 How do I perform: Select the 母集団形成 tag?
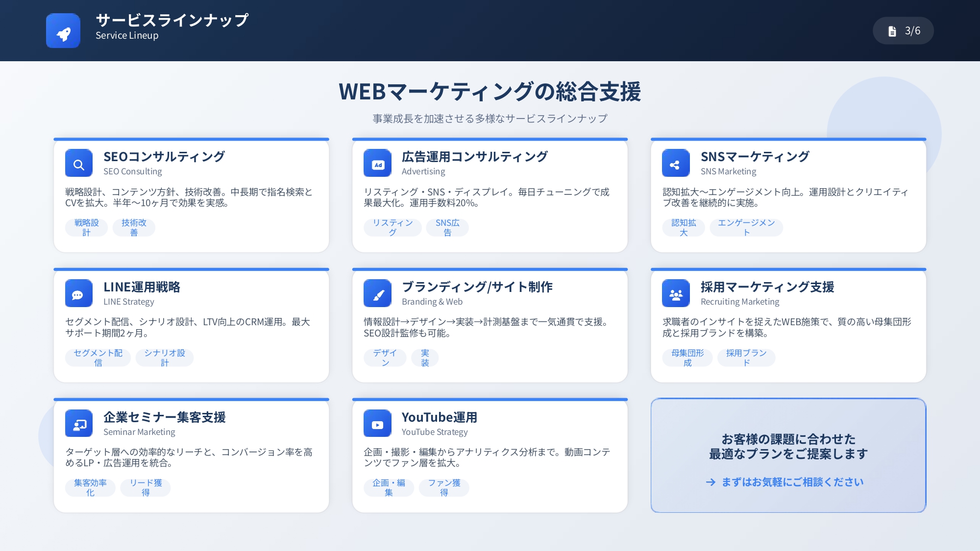point(687,358)
